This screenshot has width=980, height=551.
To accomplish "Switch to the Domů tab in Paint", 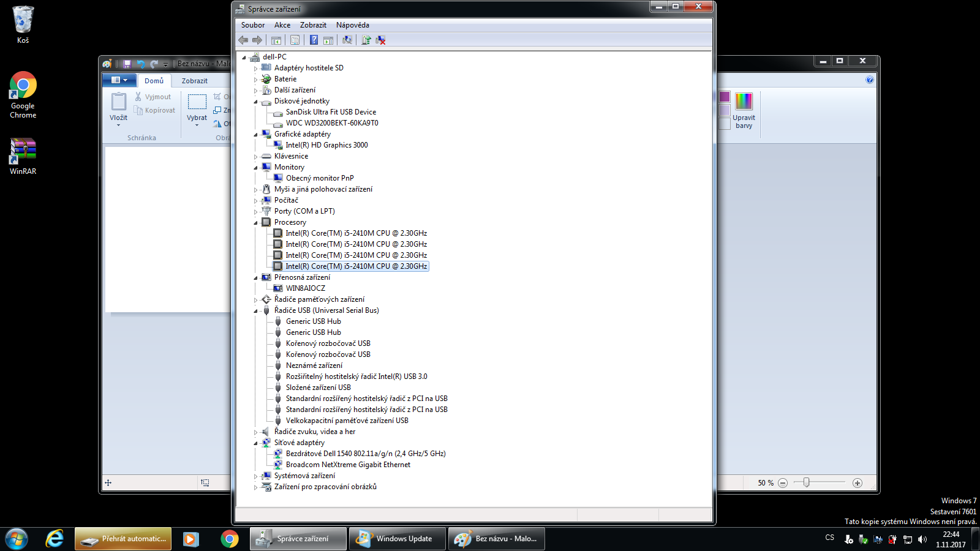I will pyautogui.click(x=154, y=81).
